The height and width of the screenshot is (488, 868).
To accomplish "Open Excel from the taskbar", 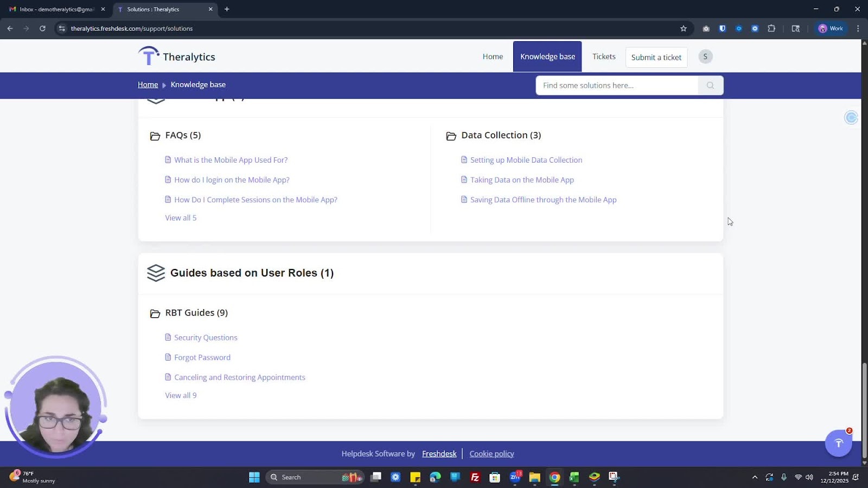I will [574, 477].
